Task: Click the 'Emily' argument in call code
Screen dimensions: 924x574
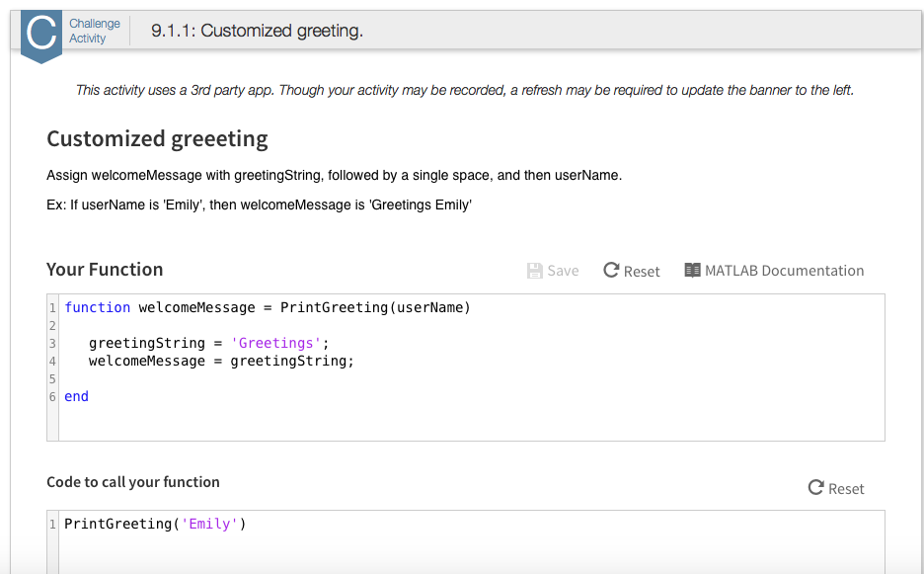Action: [209, 524]
